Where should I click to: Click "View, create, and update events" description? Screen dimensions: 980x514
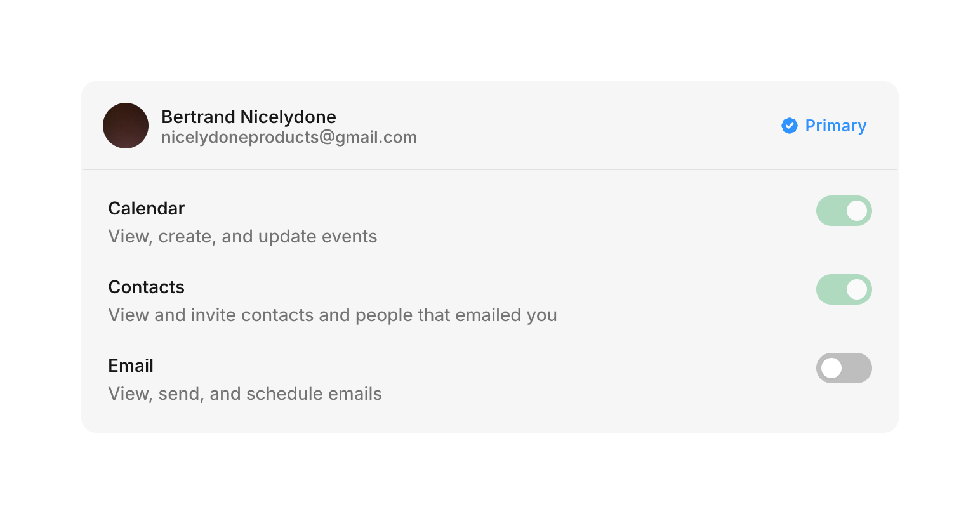242,236
